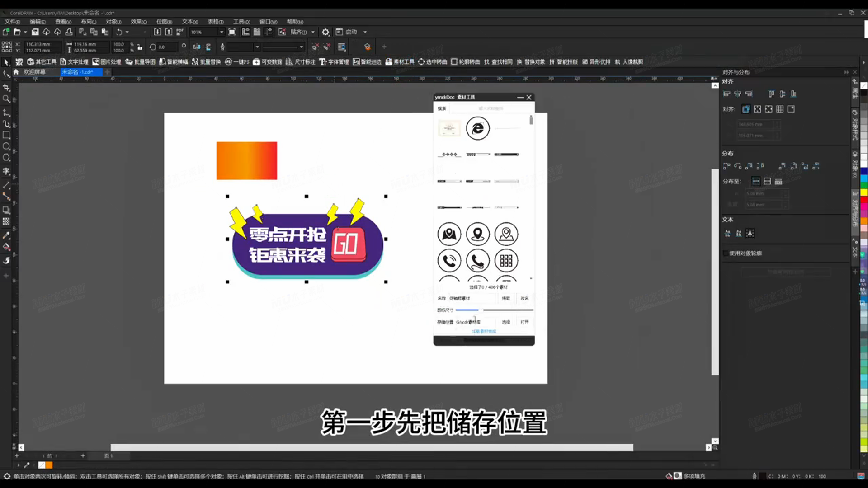Image resolution: width=868 pixels, height=488 pixels.
Task: Open the 位图 menu
Action: click(x=164, y=22)
